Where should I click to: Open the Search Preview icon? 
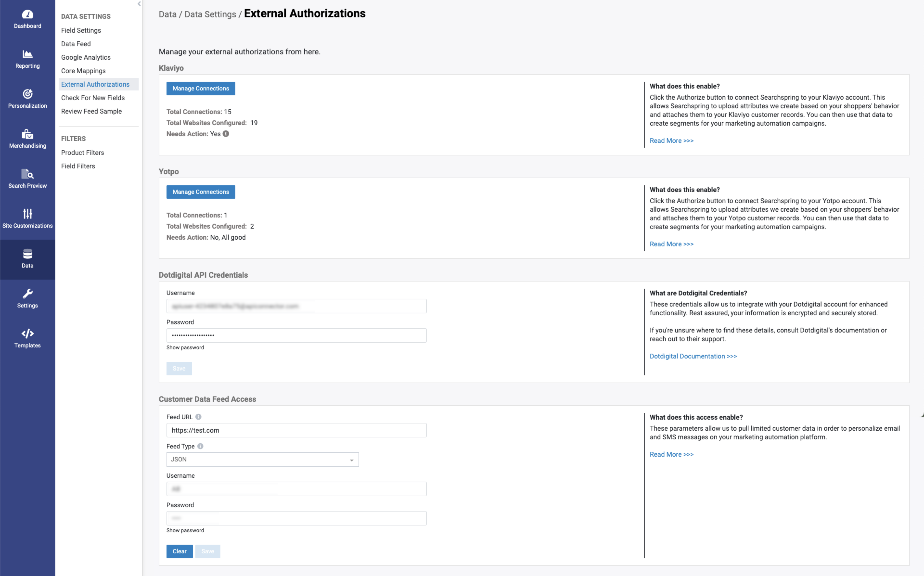coord(27,174)
